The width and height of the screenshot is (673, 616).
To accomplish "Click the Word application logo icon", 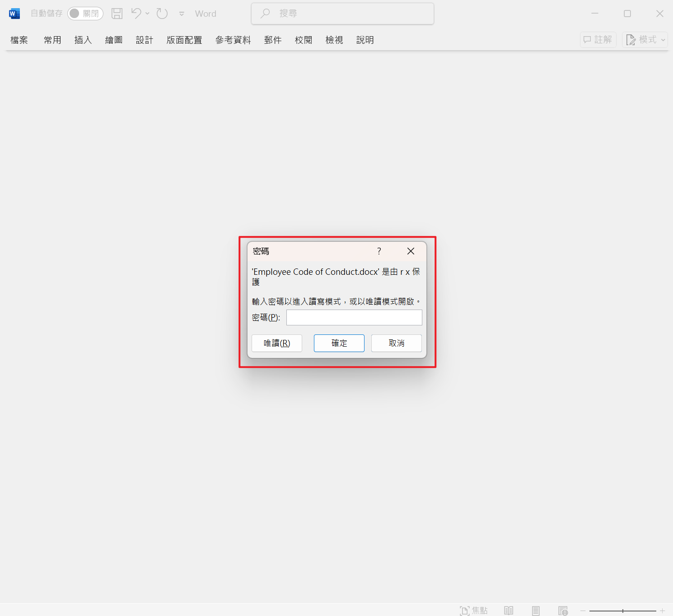I will pos(14,14).
